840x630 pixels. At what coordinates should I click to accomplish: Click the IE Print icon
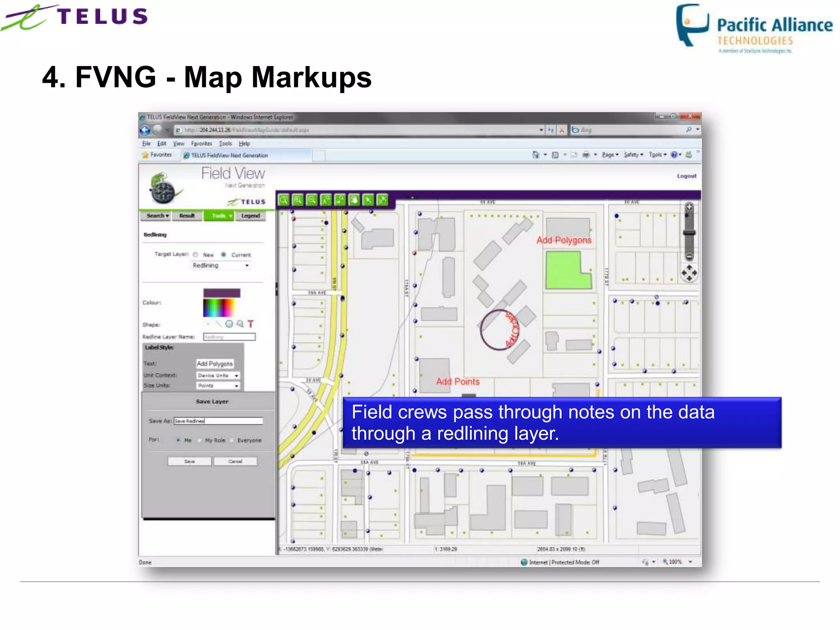coord(586,155)
